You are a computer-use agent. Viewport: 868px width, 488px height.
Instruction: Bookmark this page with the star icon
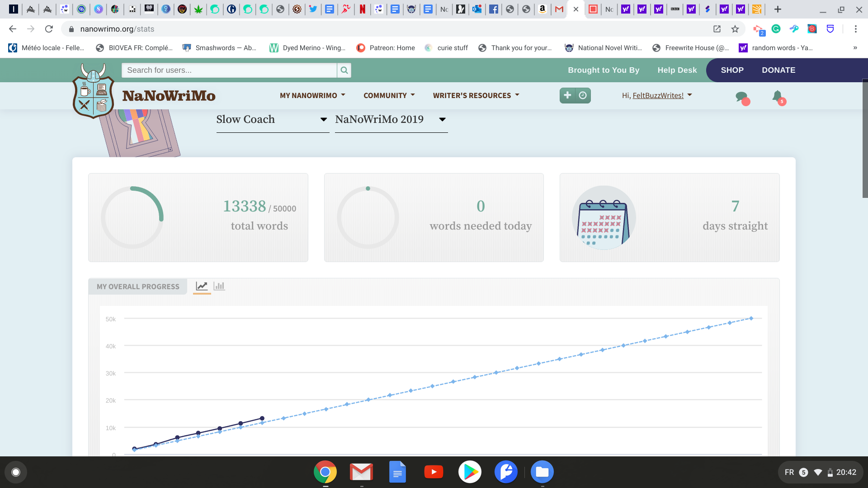coord(735,29)
